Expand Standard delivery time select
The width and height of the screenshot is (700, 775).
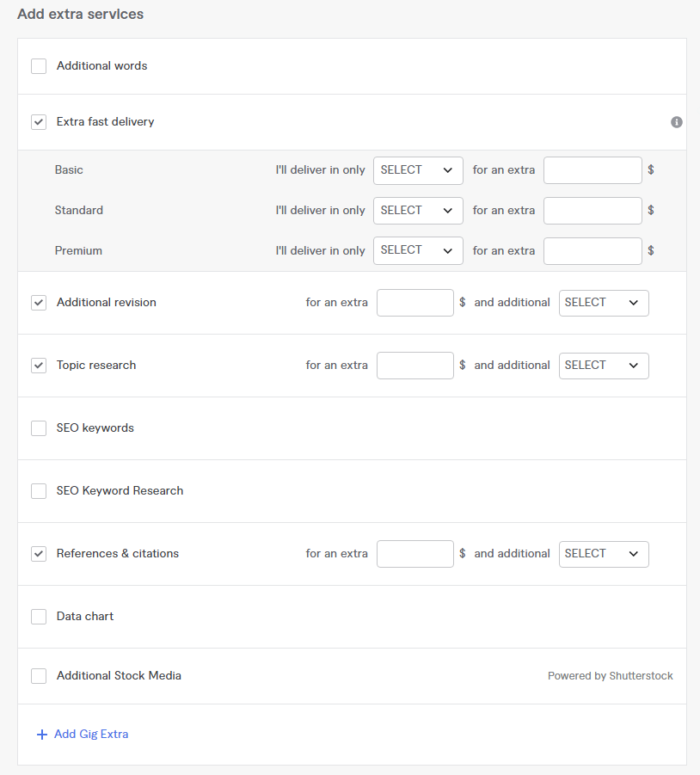click(418, 211)
